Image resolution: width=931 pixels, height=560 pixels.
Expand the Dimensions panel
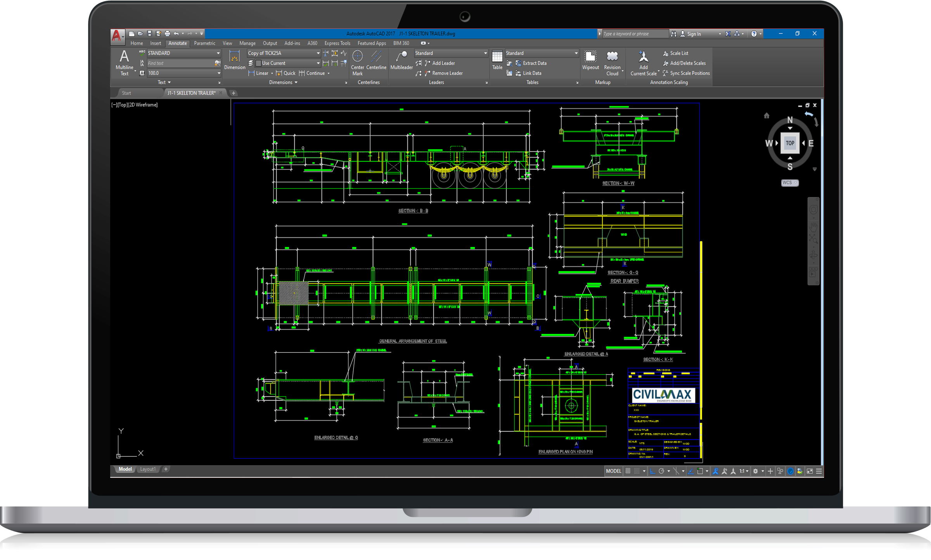coord(283,82)
